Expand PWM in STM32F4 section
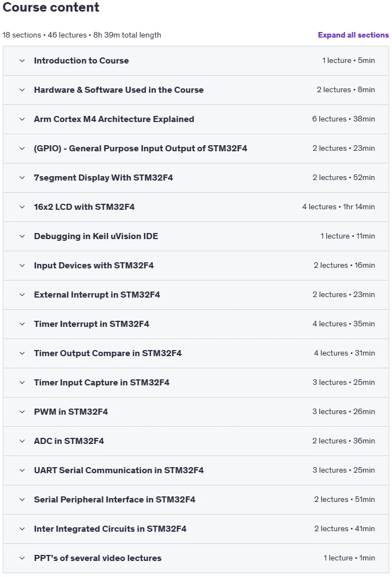The height and width of the screenshot is (577, 392). (196, 412)
